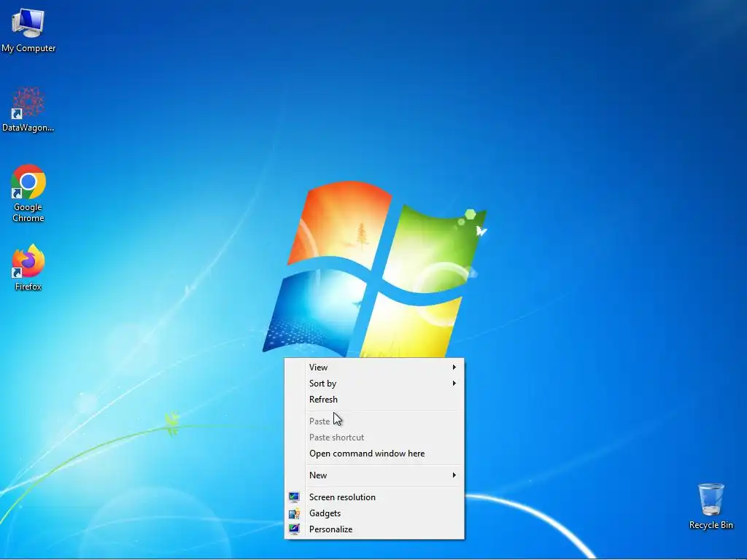Choose Refresh from the context menu
Image resolution: width=747 pixels, height=560 pixels.
pos(374,400)
